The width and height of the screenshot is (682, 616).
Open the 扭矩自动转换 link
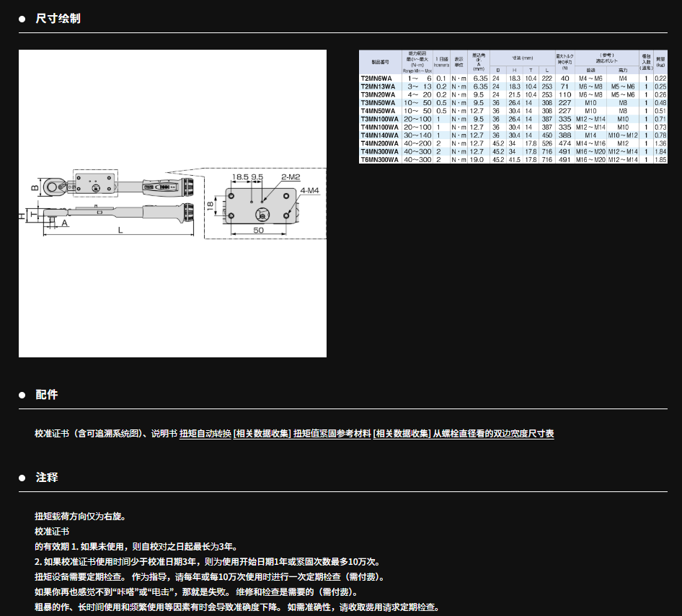[205, 434]
